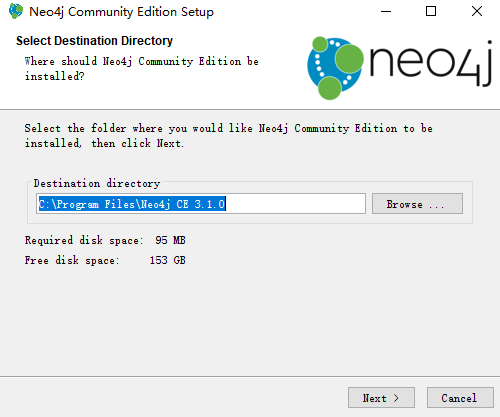Click the 'Where should Neo4j Community Edition be' subtitle
This screenshot has height=417, width=500.
click(141, 69)
